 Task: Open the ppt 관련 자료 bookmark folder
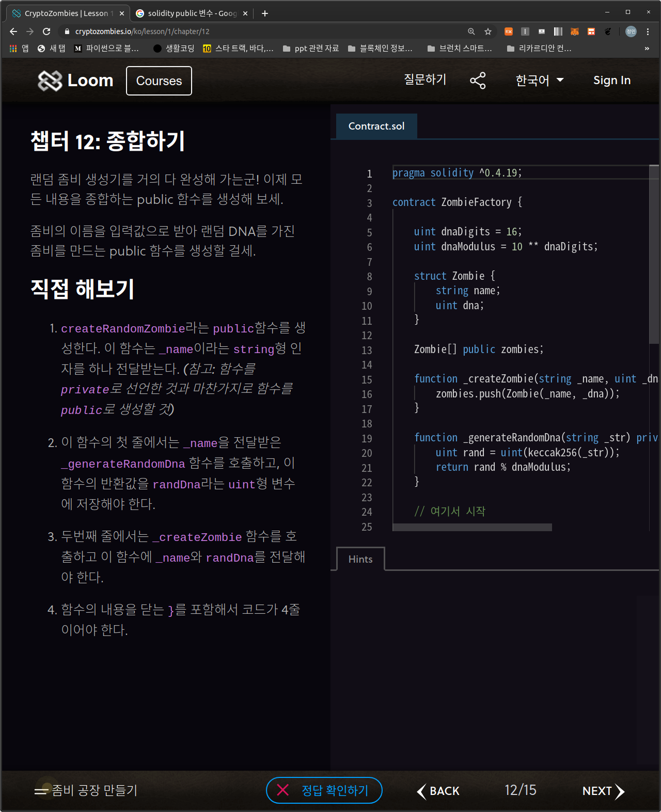point(311,49)
